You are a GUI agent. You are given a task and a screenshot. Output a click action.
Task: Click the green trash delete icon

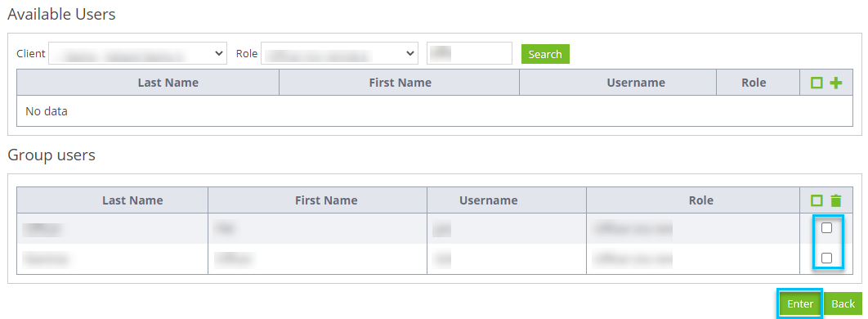click(x=836, y=200)
